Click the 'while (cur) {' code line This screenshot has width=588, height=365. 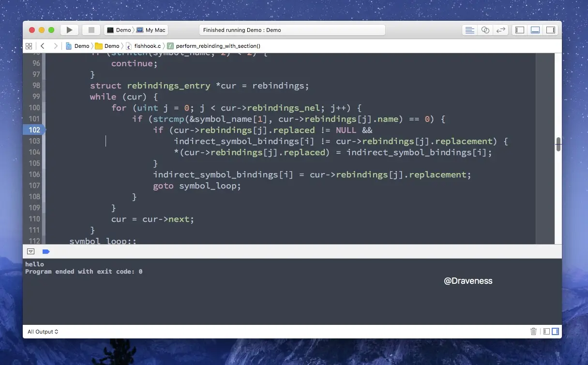click(x=124, y=97)
